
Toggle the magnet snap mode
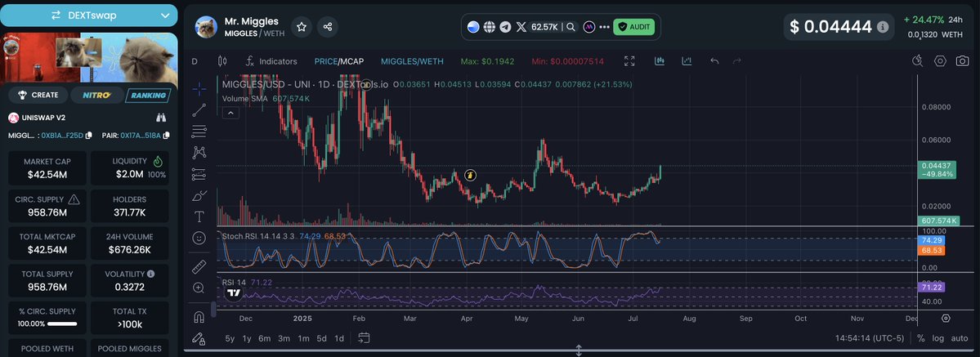199,316
